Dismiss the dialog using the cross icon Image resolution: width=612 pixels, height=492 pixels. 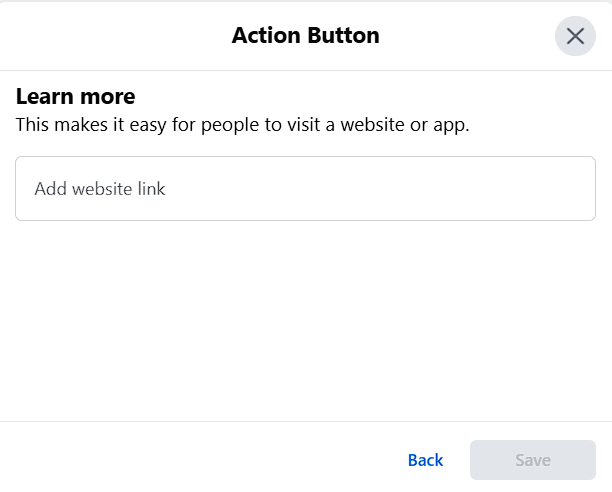pyautogui.click(x=575, y=36)
